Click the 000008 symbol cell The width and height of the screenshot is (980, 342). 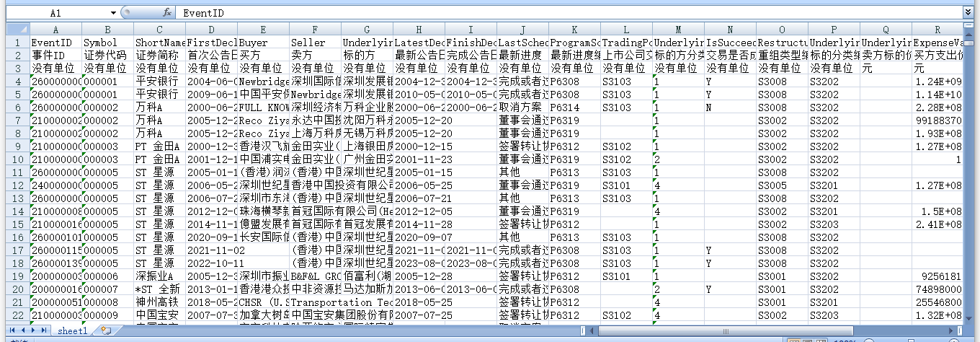click(107, 302)
